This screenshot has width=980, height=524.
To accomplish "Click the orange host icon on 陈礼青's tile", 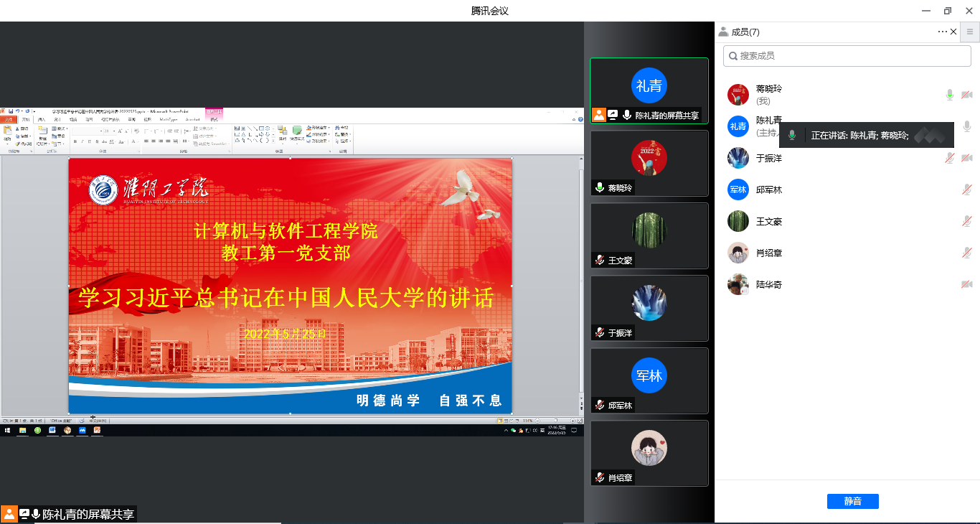I will (x=599, y=115).
